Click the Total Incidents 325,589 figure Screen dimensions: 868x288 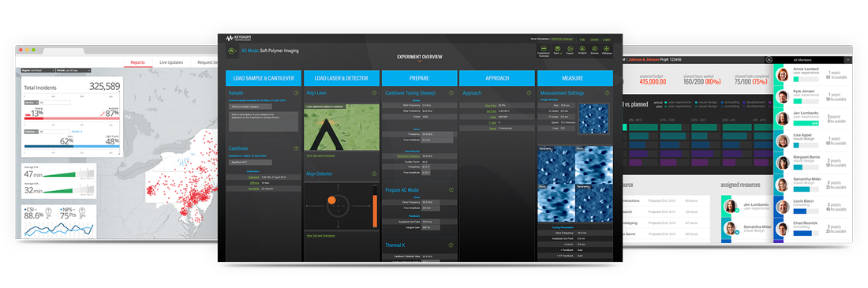[x=105, y=87]
